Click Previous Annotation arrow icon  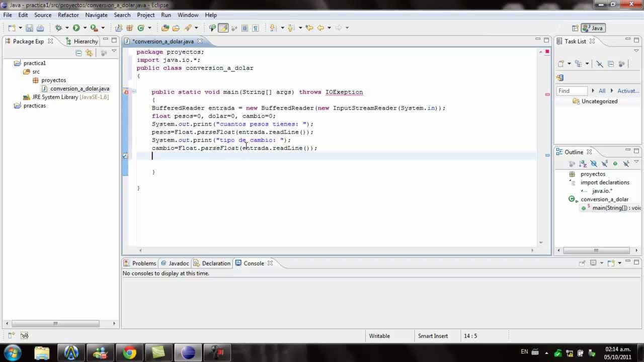290,28
